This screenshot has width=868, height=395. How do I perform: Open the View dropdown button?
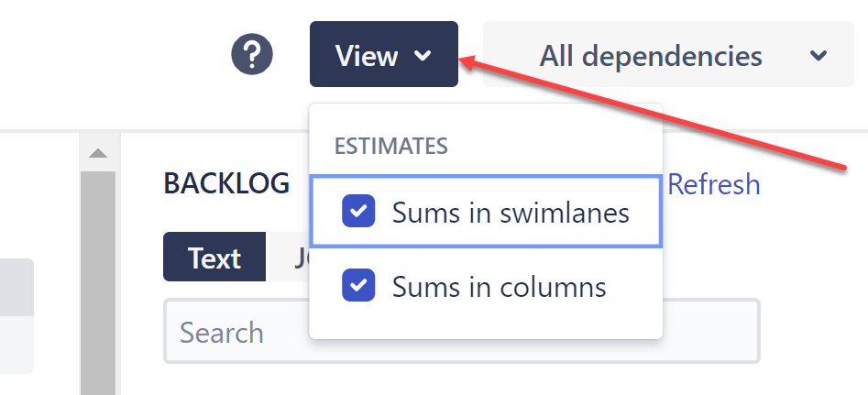[383, 55]
